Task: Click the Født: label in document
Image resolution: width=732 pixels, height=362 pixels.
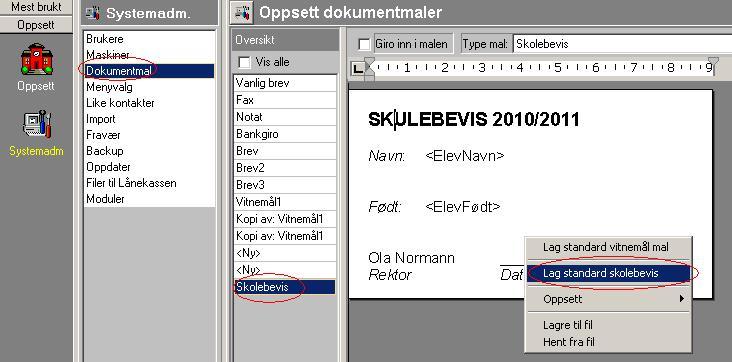Action: tap(385, 206)
